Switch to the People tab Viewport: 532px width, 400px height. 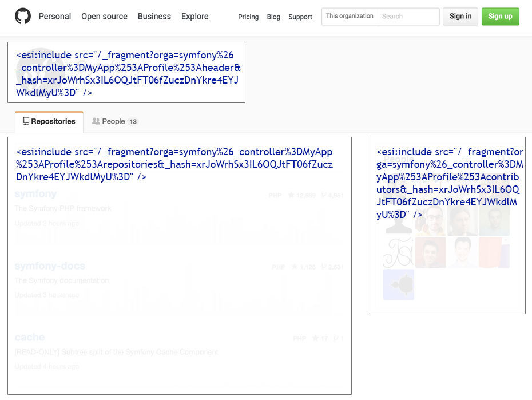coord(115,121)
